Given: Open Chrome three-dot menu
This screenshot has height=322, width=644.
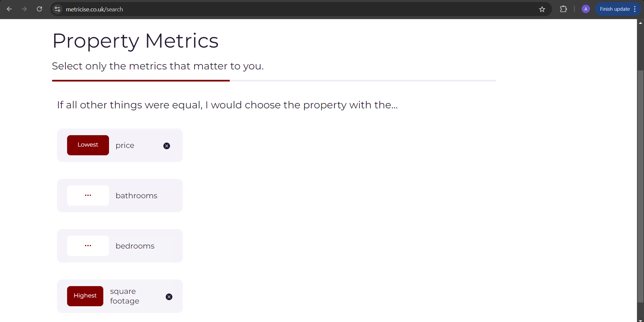Looking at the screenshot, I should 635,9.
